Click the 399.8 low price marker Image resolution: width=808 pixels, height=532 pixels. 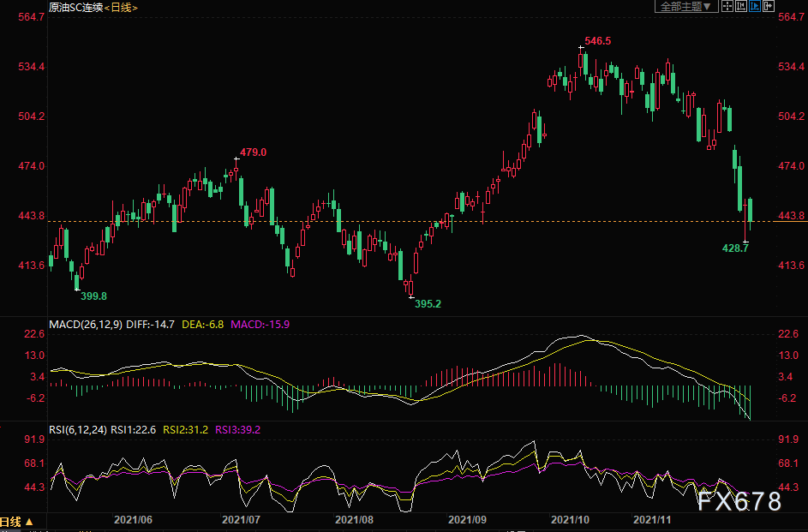93,296
